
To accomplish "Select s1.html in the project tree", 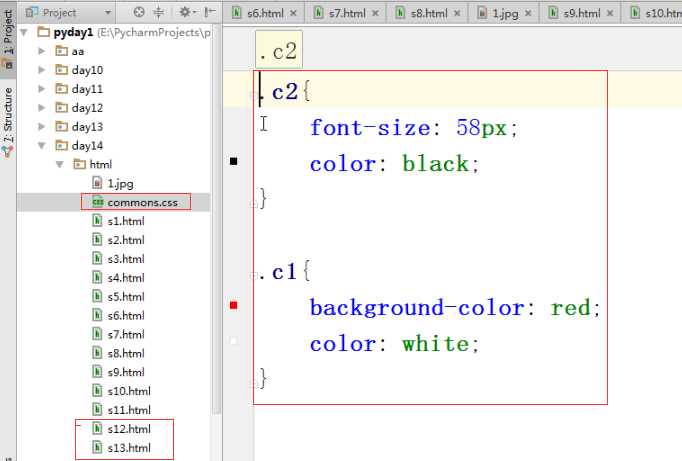I will 118,221.
